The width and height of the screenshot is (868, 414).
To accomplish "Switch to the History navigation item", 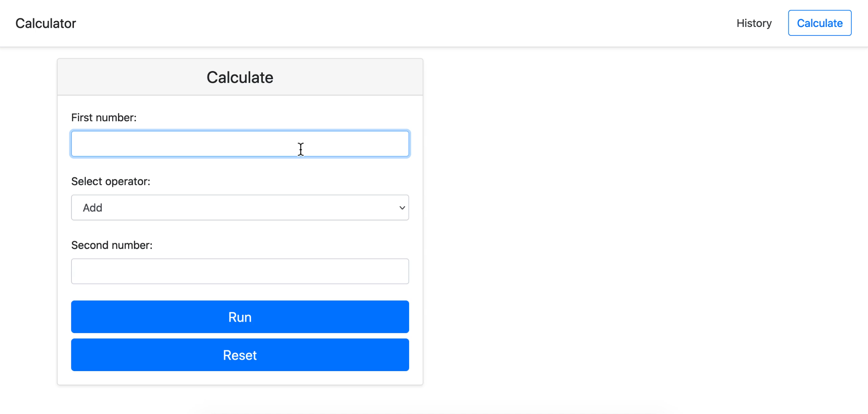I will pos(754,23).
